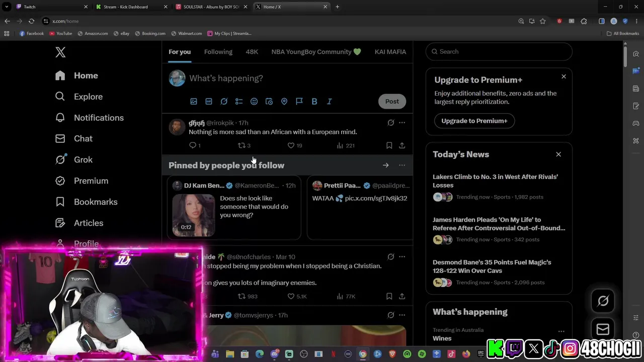
Task: Open options for Pinned by people section
Action: (402, 165)
